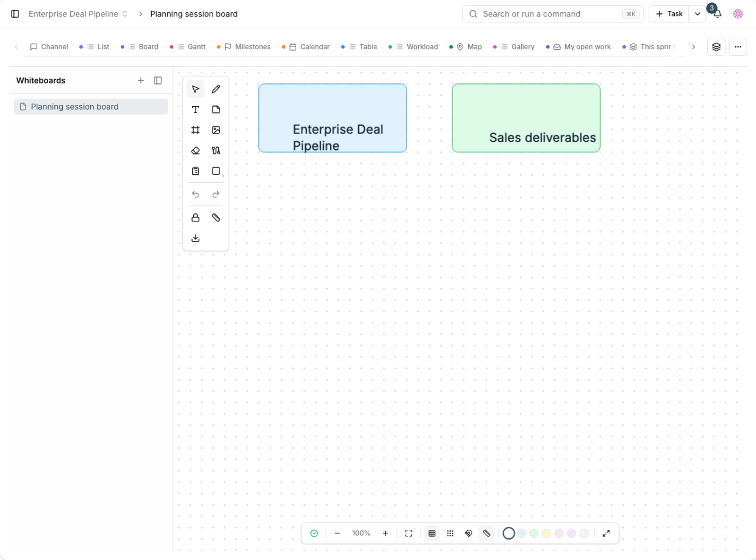Screen dimensions: 756x560
Task: Insert an image with image tool
Action: tap(216, 130)
